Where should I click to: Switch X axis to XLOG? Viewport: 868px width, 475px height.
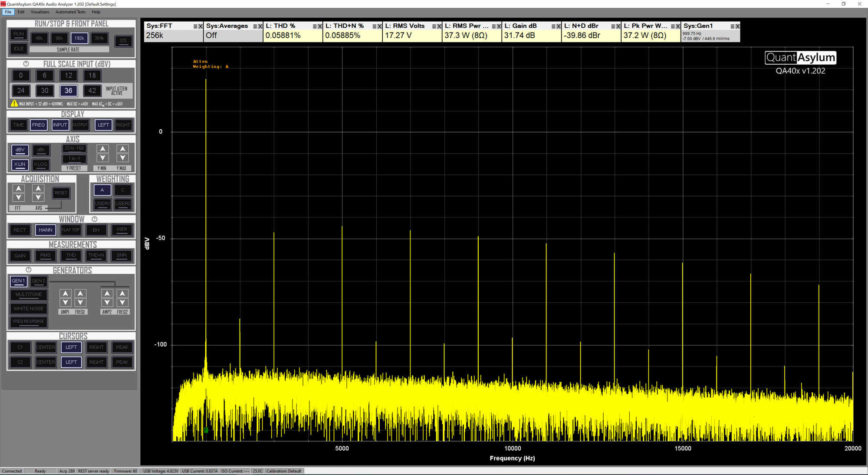coord(40,164)
